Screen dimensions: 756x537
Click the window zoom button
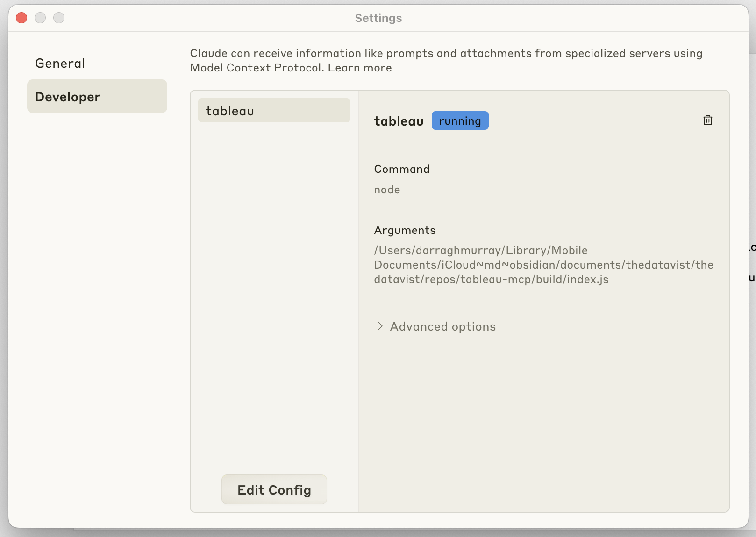click(59, 18)
